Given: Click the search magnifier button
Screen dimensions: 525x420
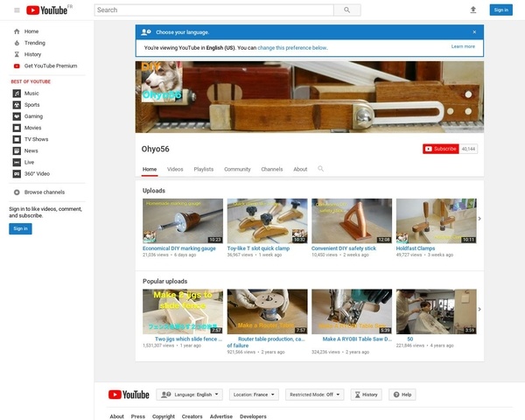Looking at the screenshot, I should click(347, 10).
